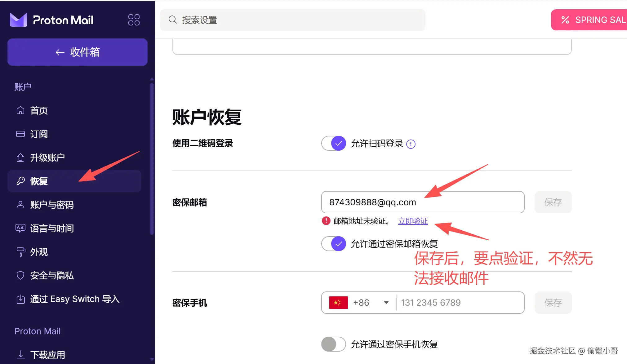Click the card icon for 订阅

(20, 134)
